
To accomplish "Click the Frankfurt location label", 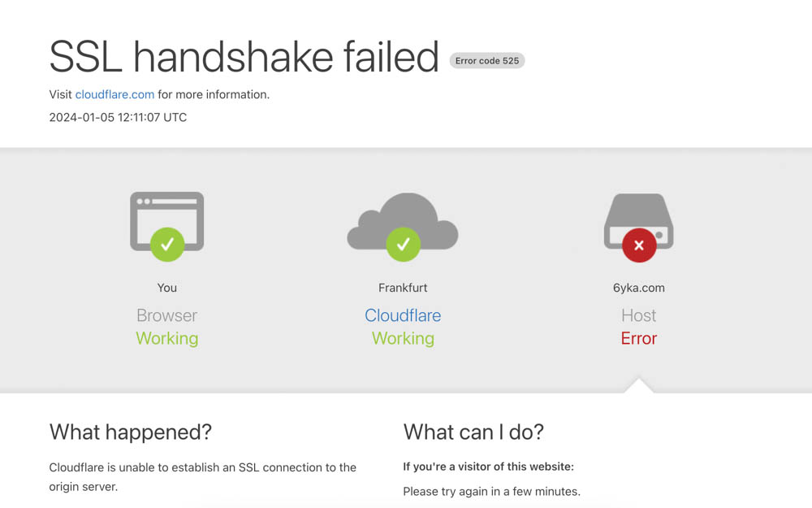I will pyautogui.click(x=403, y=288).
